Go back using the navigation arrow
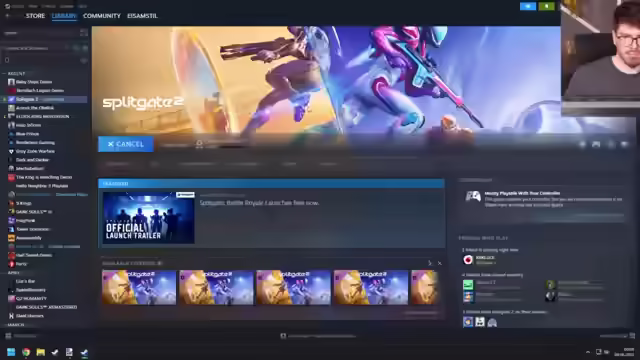Screen dimensions: 640x360 [7, 16]
